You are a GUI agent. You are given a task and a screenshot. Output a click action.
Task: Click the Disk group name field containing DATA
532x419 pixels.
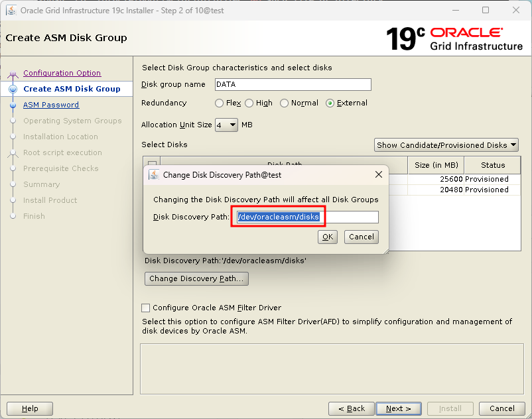pyautogui.click(x=293, y=84)
